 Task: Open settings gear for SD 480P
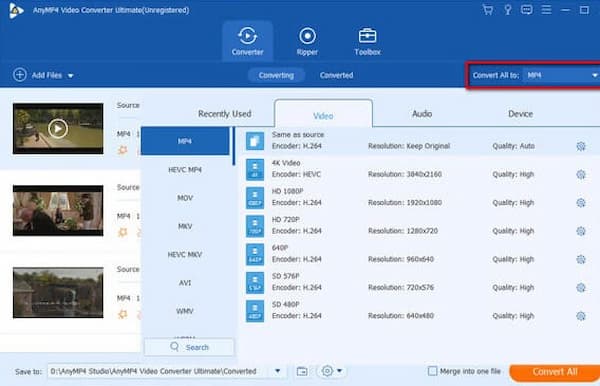(581, 316)
